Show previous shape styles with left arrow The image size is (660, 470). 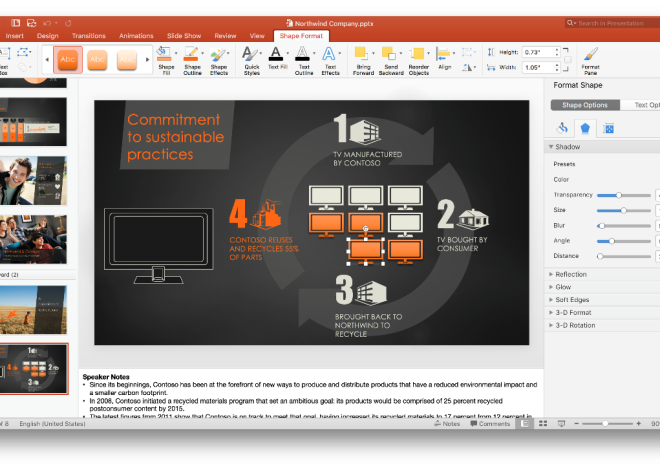[x=47, y=60]
